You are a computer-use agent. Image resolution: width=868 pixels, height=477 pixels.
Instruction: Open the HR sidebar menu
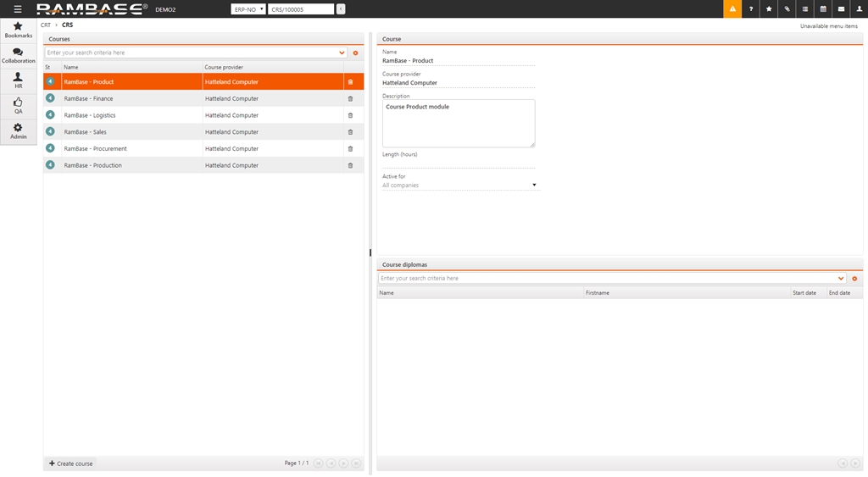[x=18, y=80]
